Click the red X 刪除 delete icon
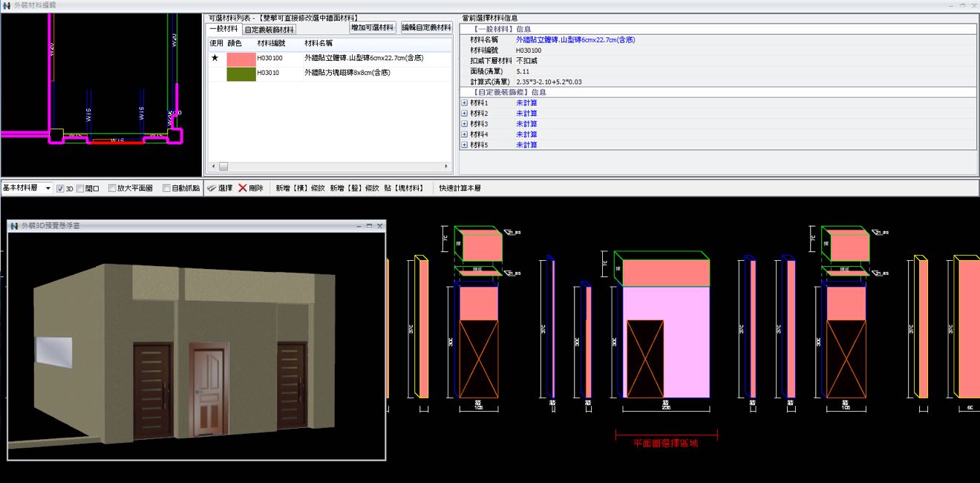Screen dimensions: 980x483 point(243,189)
